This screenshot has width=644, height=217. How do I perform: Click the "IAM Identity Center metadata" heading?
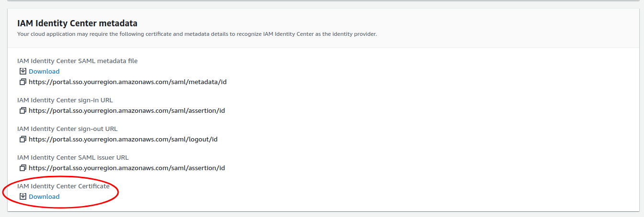78,23
